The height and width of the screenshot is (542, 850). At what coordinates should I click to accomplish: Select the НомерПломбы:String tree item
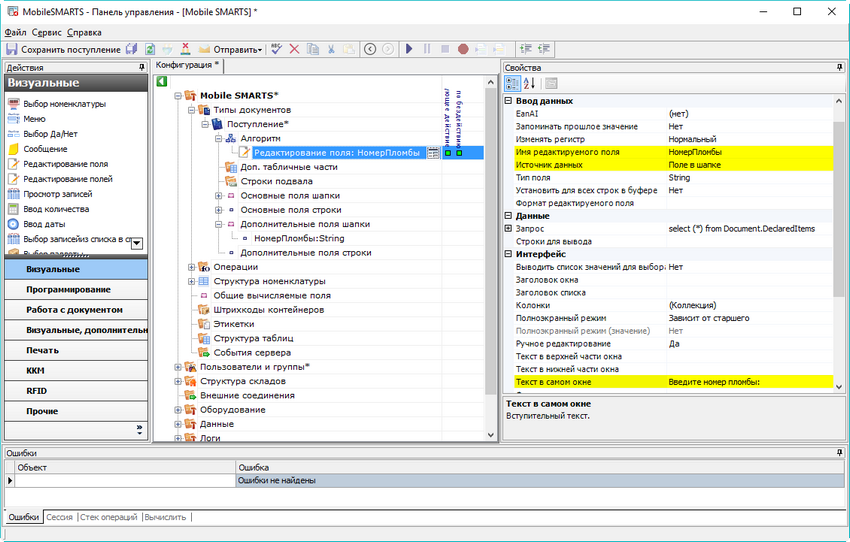tap(299, 238)
